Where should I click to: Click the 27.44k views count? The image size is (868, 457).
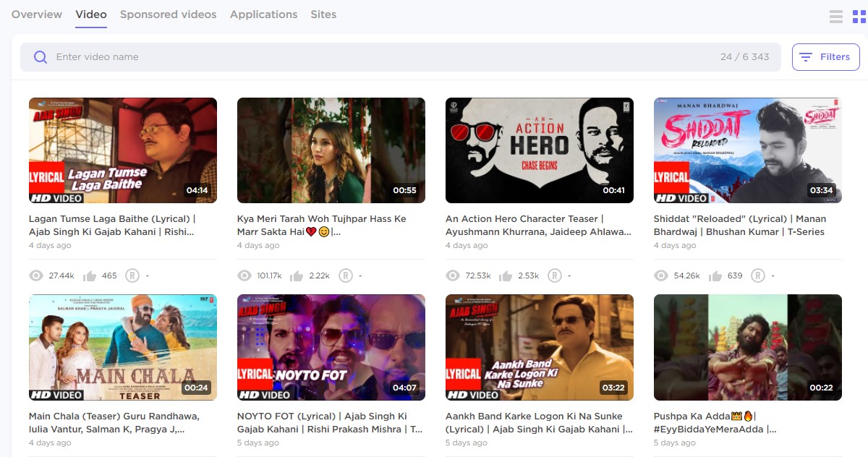pos(61,276)
